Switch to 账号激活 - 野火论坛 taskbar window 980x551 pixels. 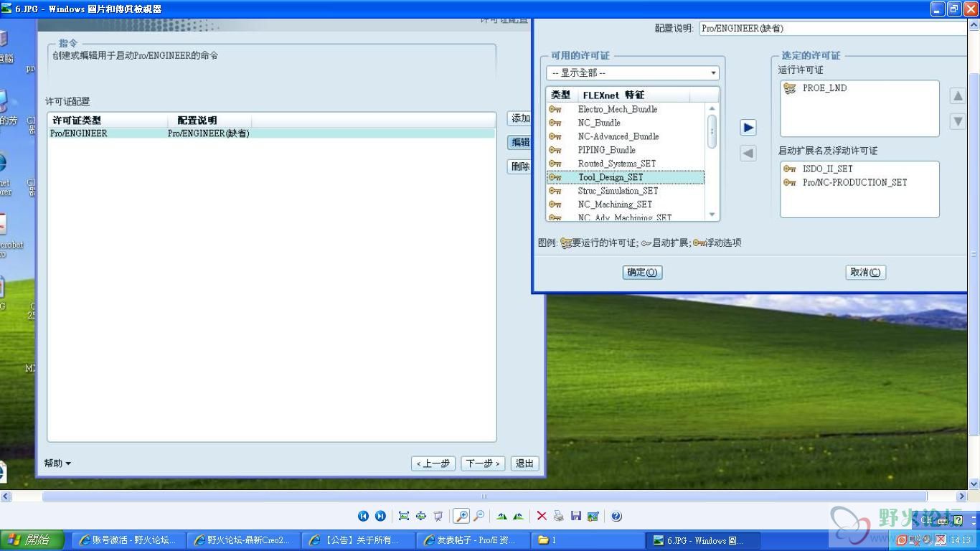pos(128,540)
